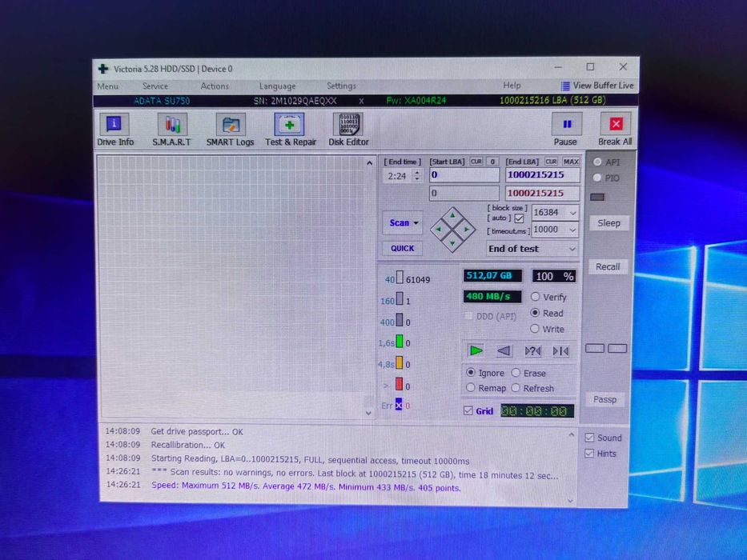
Task: Click the 'Speed: Maximum 512 MB/s' log line
Action: [306, 486]
